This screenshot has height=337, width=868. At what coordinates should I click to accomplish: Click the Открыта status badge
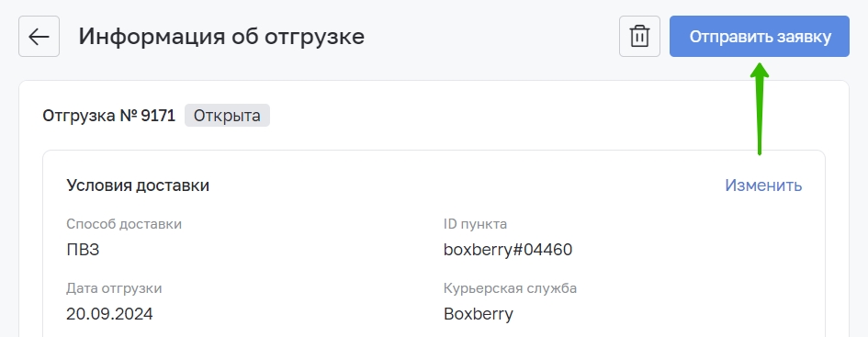click(227, 116)
